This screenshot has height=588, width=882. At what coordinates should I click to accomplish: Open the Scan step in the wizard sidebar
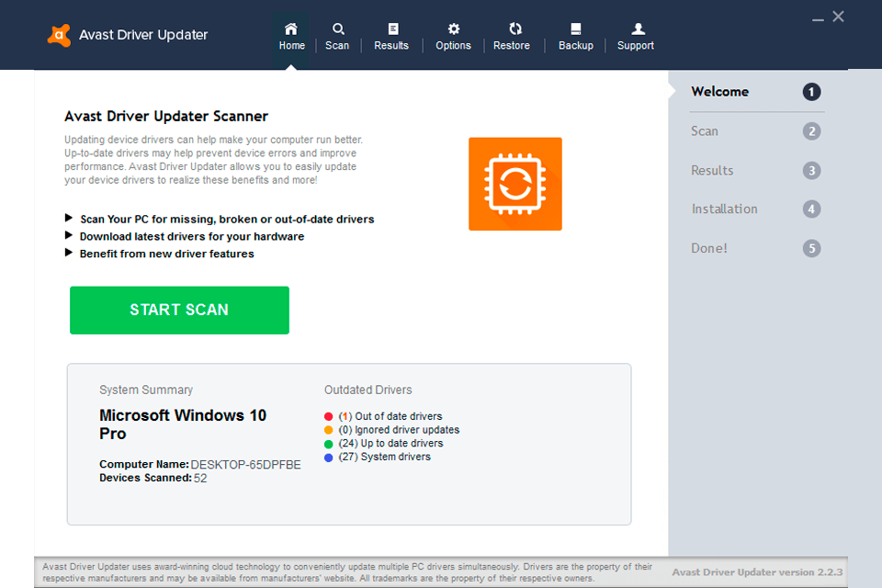tap(704, 130)
